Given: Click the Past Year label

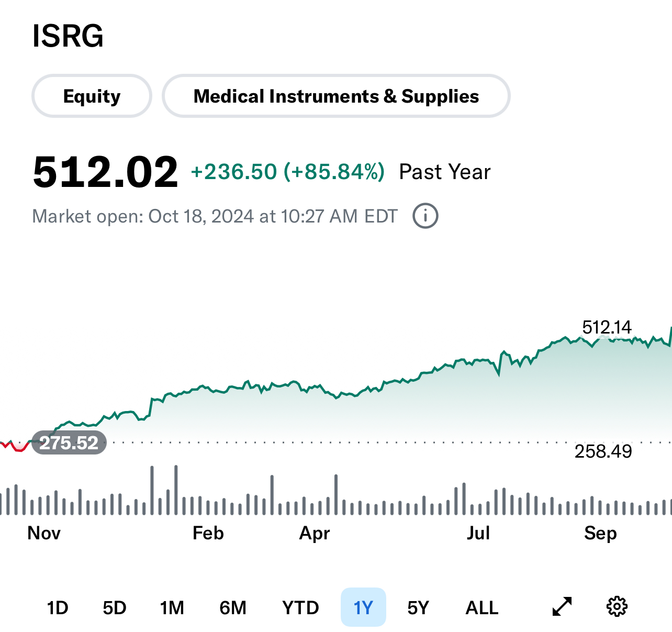Looking at the screenshot, I should click(x=445, y=172).
